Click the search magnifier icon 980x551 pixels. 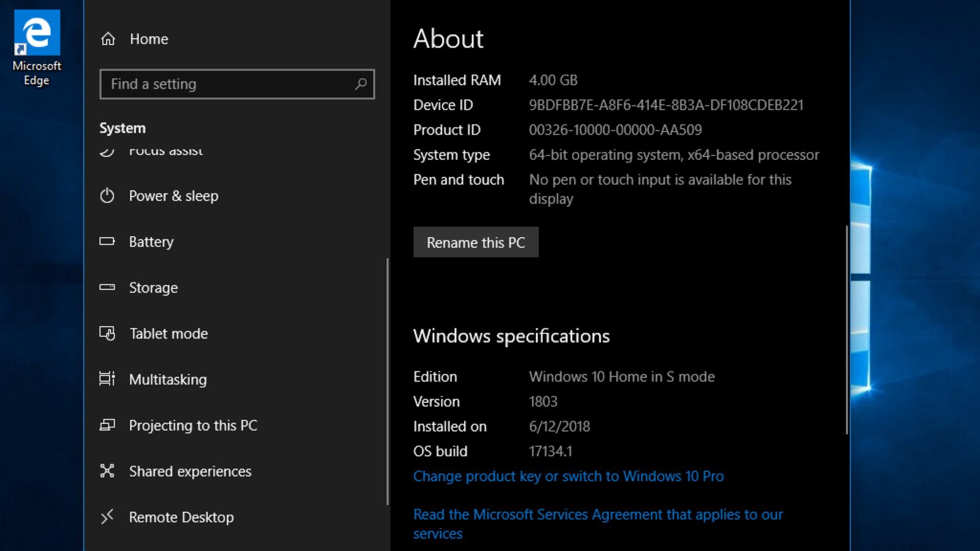click(x=361, y=84)
